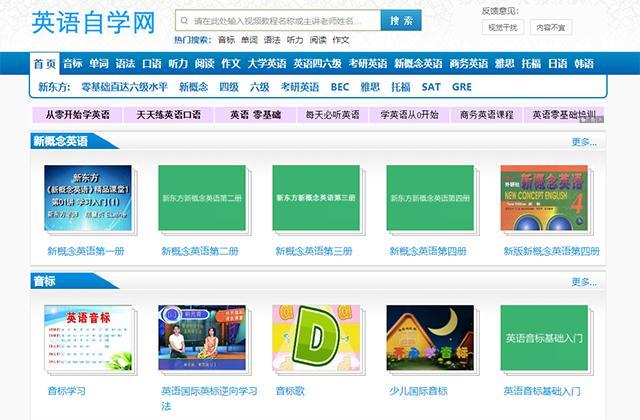Click the 英语国际标逆向学习法 video thumbnail
This screenshot has height=420, width=640.
201,338
